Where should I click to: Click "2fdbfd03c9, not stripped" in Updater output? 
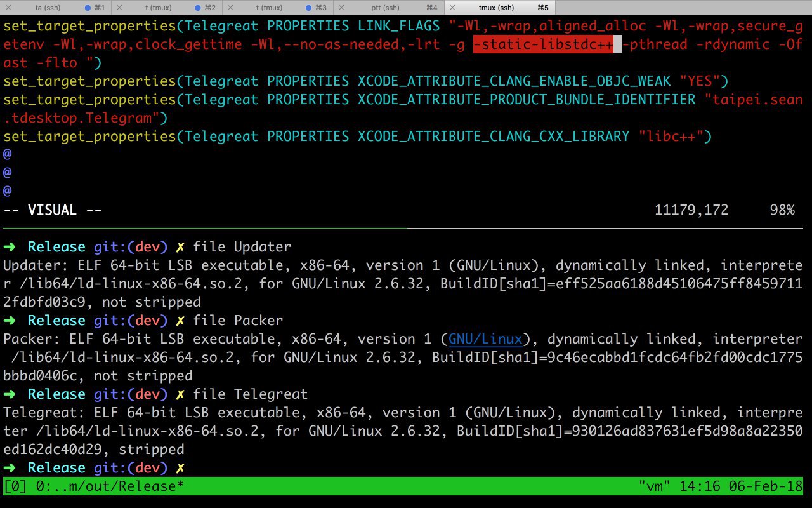pyautogui.click(x=102, y=302)
